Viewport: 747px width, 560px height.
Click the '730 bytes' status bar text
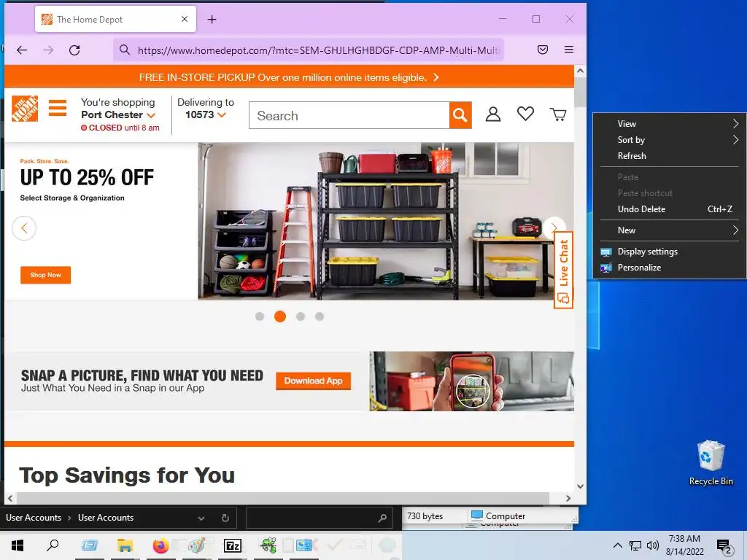(x=425, y=516)
